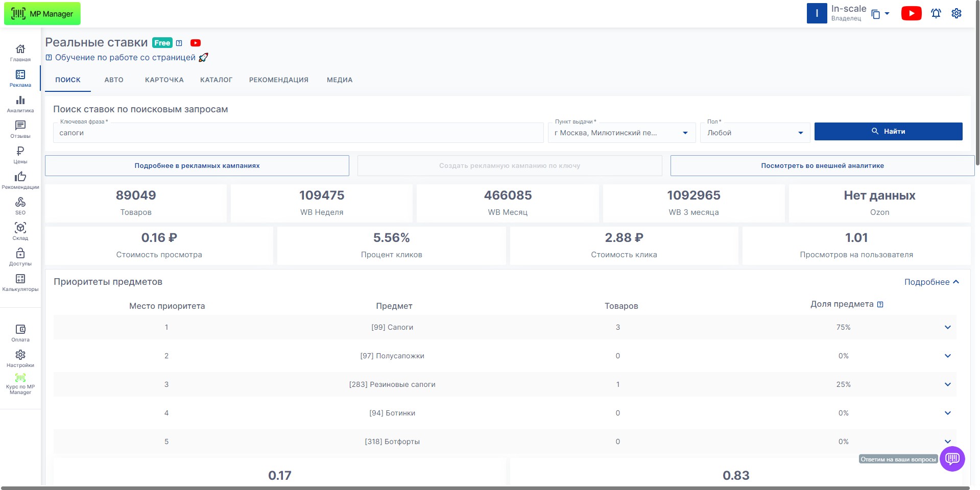Expand the Ботинки priority row
This screenshot has height=490, width=980.
click(947, 413)
